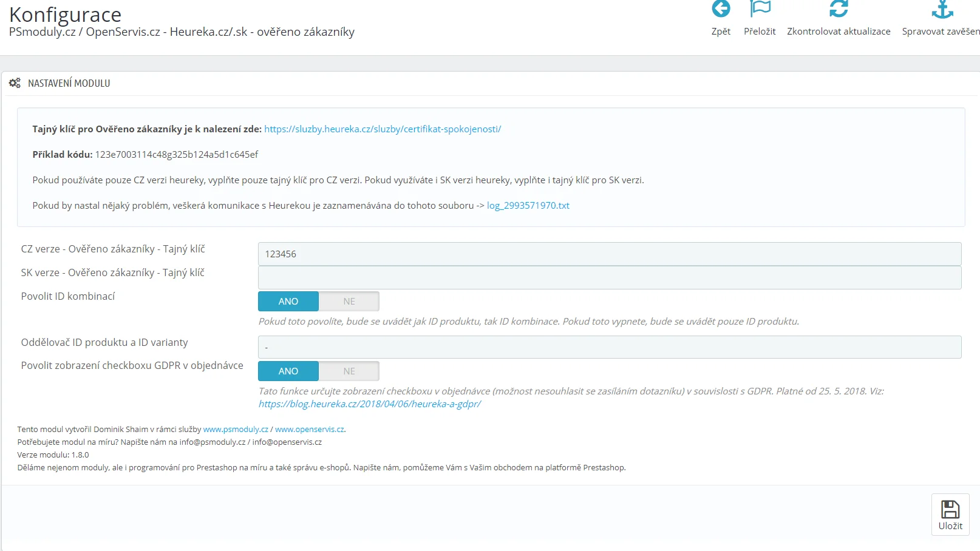The height and width of the screenshot is (551, 980).
Task: Click the Zkontrolovat aktualizace text label
Action: tap(839, 32)
